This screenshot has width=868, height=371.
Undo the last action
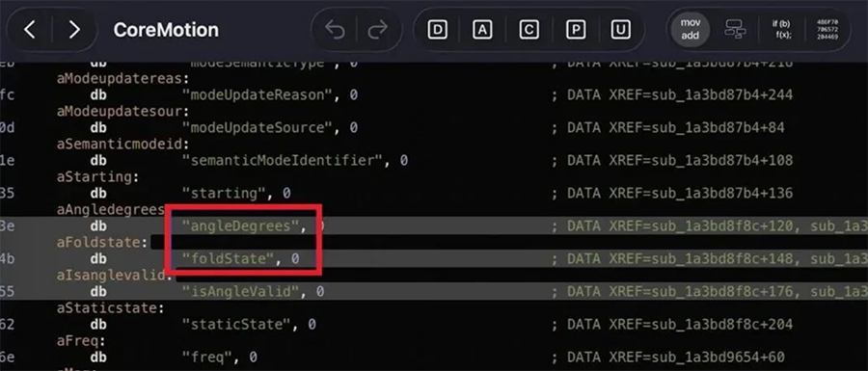[335, 30]
